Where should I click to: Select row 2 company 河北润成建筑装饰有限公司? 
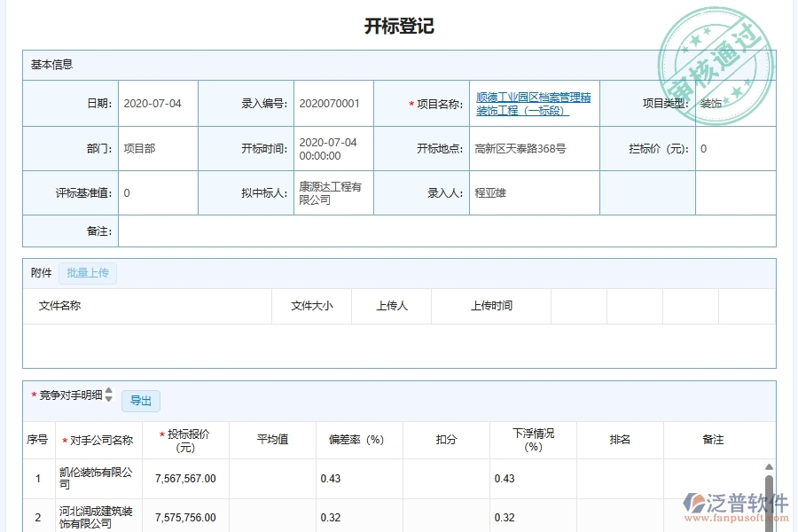point(92,518)
